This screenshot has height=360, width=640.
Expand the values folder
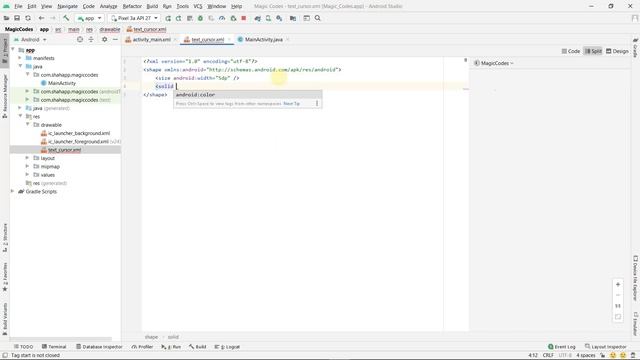[x=27, y=174]
